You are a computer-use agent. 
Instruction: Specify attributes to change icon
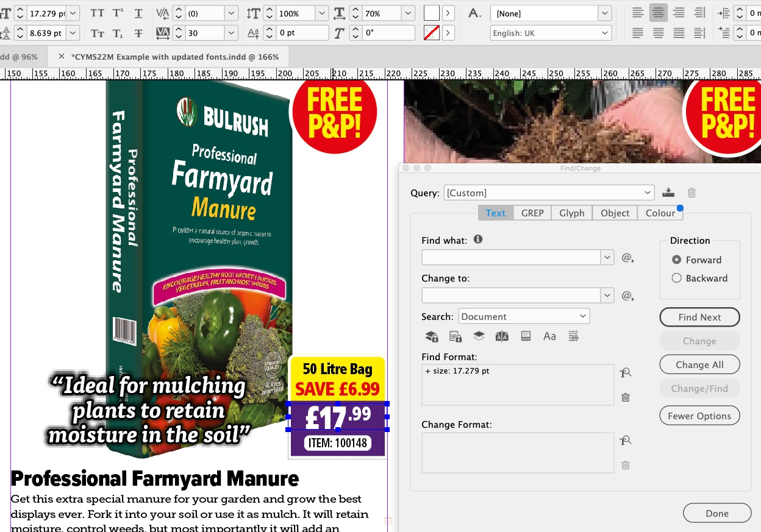(625, 441)
